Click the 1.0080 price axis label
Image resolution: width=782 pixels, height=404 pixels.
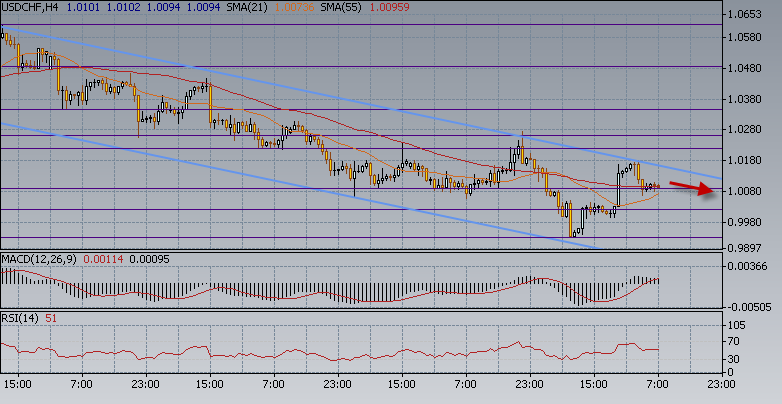745,191
